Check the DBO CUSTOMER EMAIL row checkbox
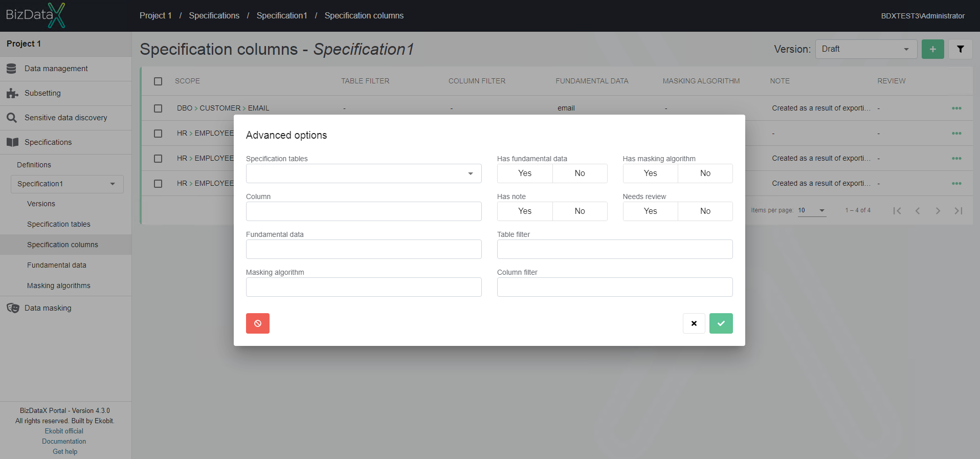The image size is (980, 459). pyautogui.click(x=158, y=108)
